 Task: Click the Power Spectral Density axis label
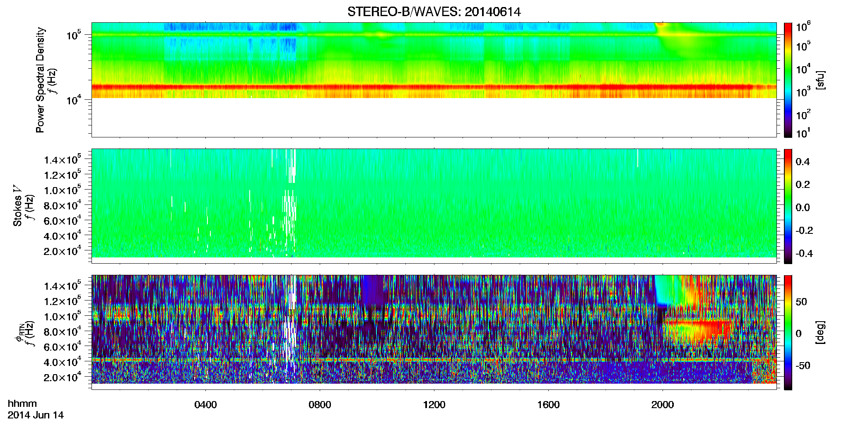(x=40, y=80)
